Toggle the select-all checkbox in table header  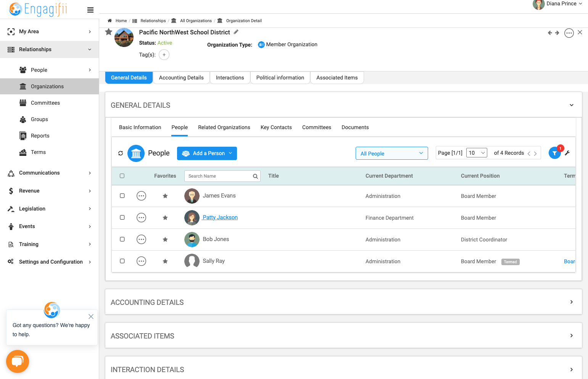122,176
